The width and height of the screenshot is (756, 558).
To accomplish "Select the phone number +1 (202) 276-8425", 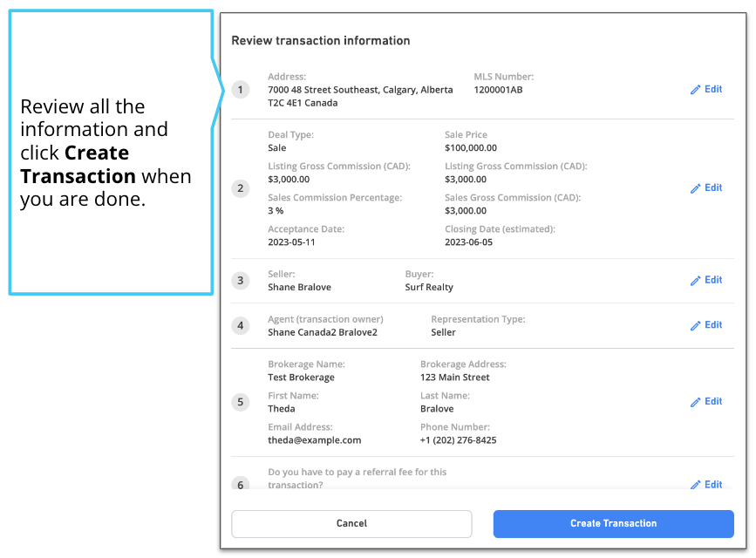I will (x=458, y=440).
